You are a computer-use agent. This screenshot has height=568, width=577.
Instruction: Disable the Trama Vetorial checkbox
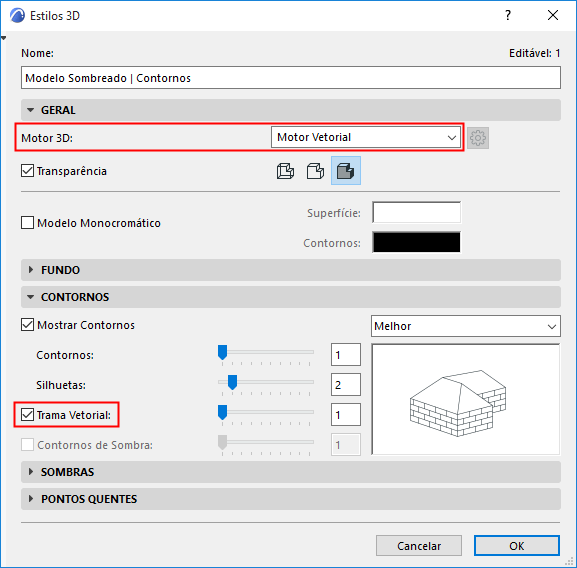click(x=28, y=415)
